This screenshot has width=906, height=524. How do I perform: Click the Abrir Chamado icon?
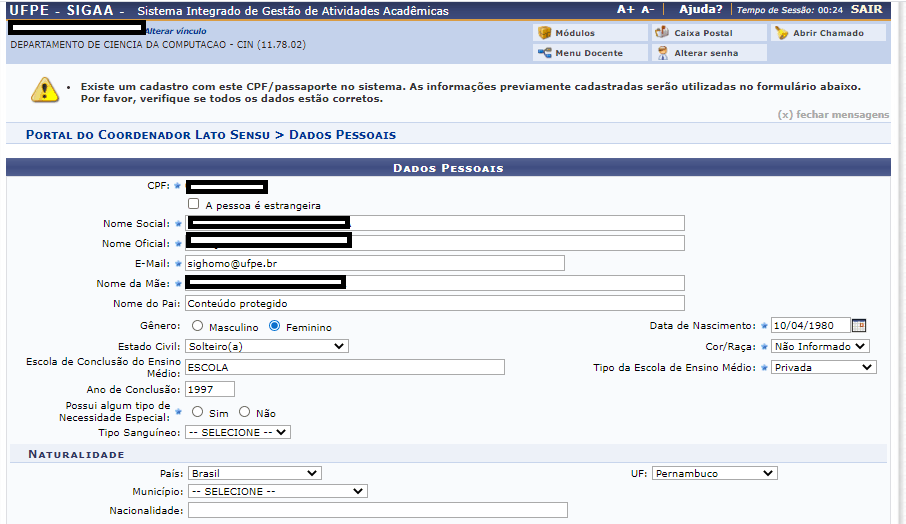point(781,33)
